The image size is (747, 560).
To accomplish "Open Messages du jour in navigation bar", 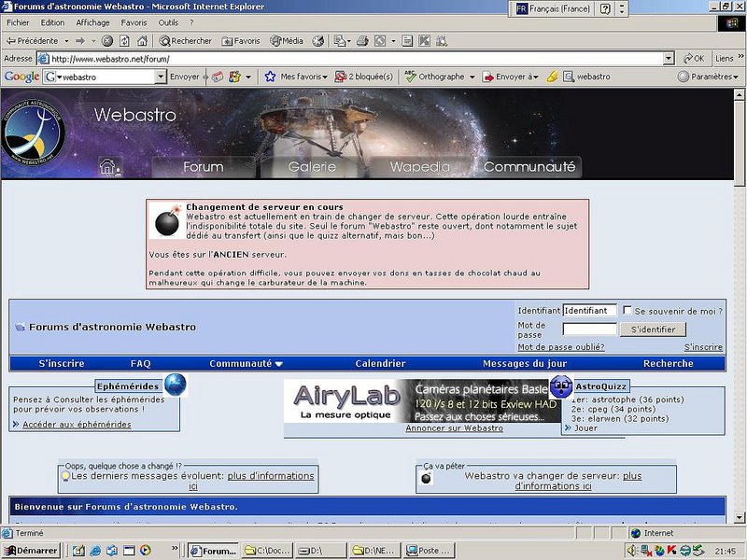I will coord(525,363).
